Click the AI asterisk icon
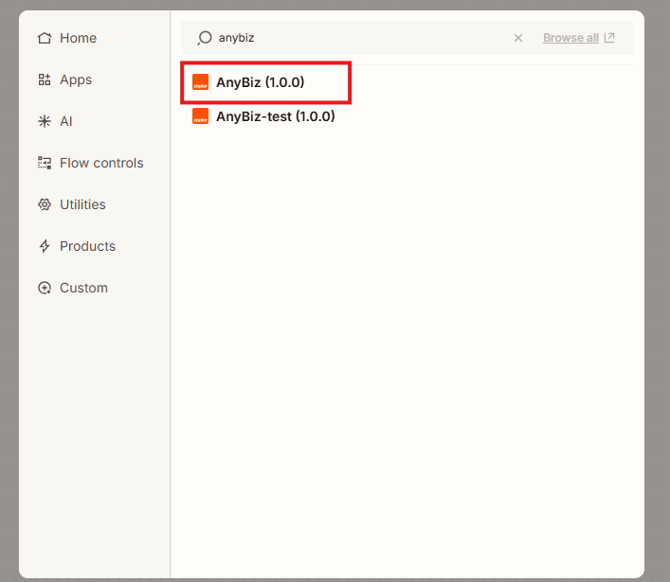Screen dimensions: 670x582 pyautogui.click(x=44, y=121)
